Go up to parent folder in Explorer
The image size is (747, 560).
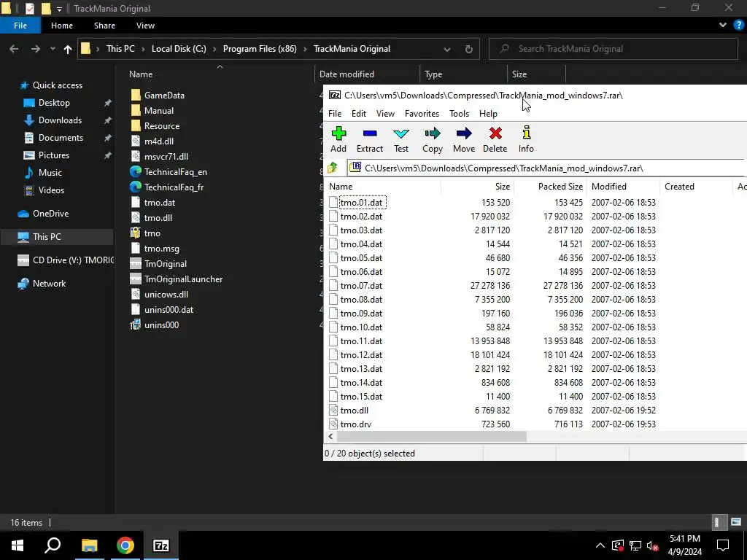click(68, 49)
